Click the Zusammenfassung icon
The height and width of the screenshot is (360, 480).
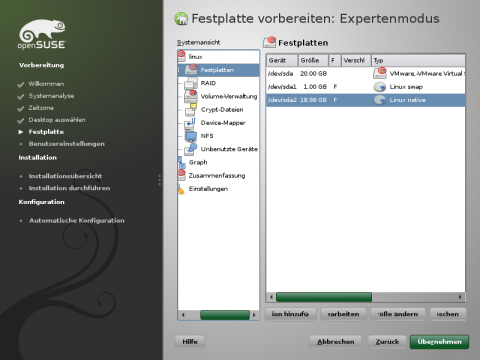pyautogui.click(x=181, y=175)
